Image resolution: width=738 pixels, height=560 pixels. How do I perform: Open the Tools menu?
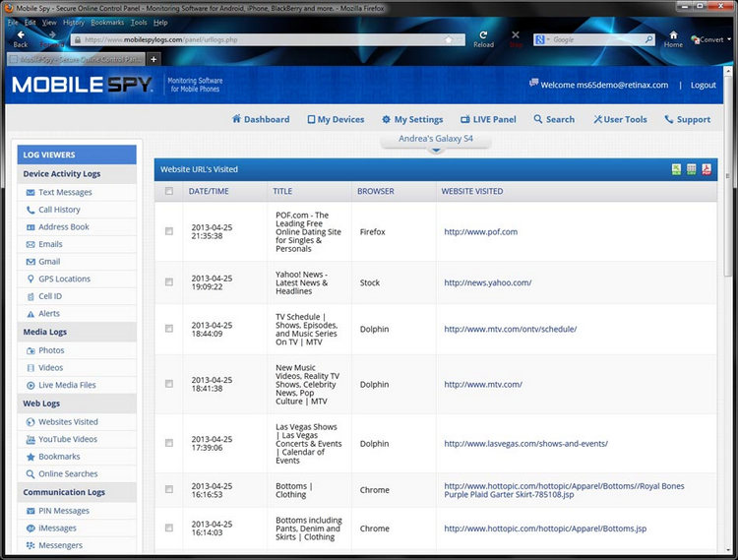(x=139, y=22)
